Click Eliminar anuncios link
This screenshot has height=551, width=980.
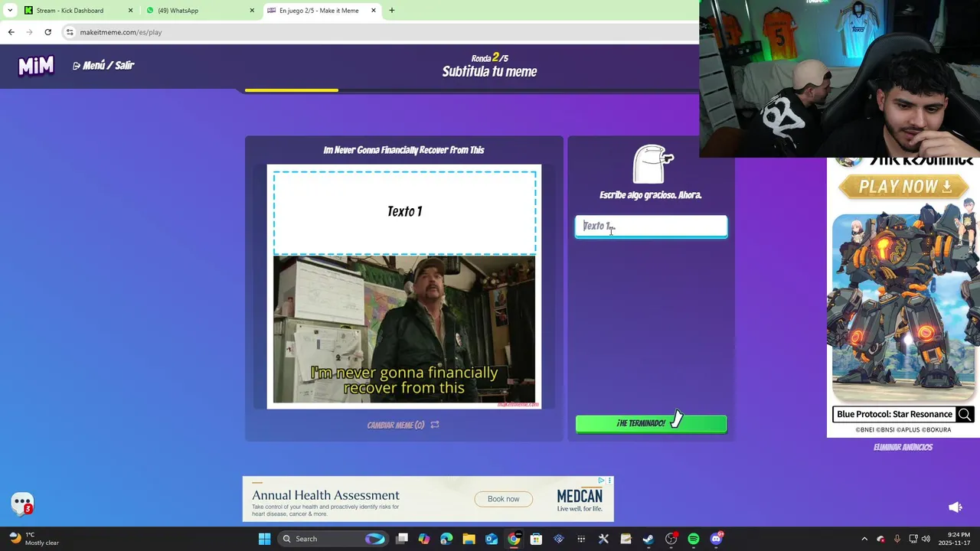coord(903,447)
